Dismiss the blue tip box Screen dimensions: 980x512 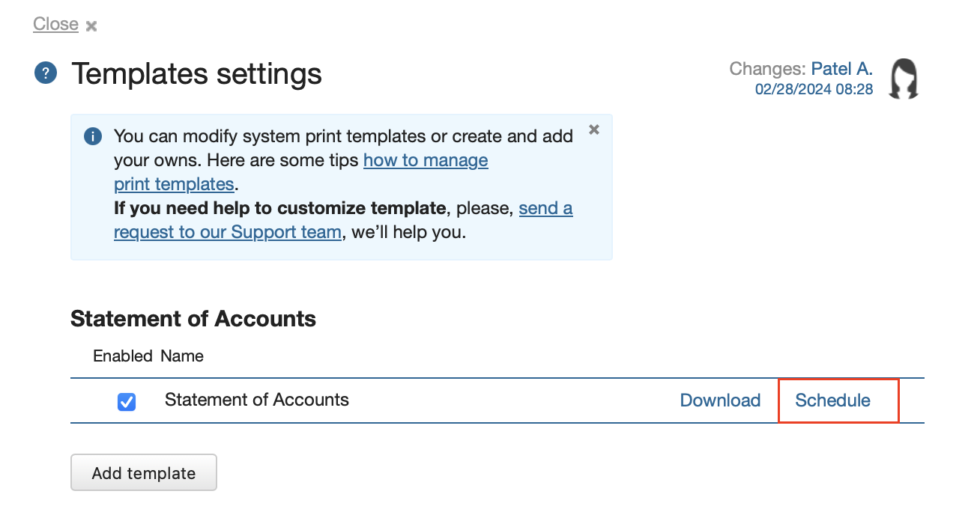(594, 129)
